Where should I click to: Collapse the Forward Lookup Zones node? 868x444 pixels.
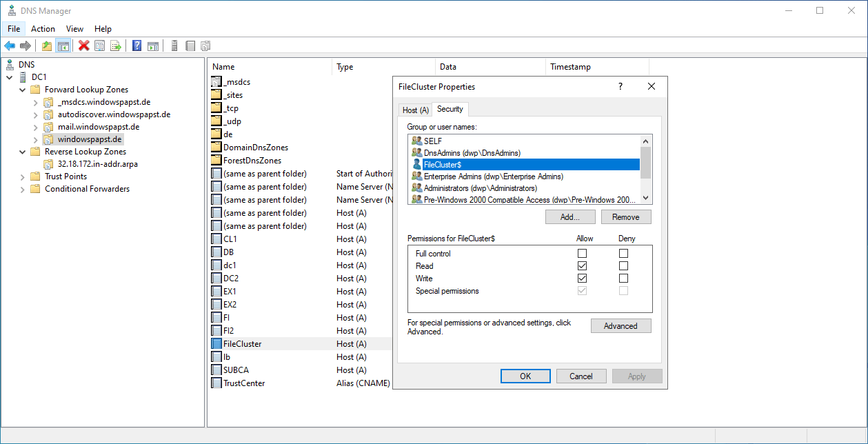pos(22,90)
